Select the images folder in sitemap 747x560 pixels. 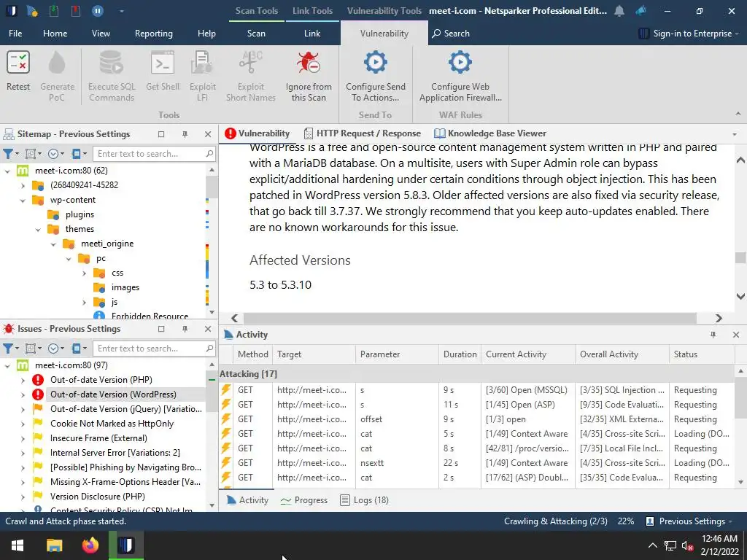[x=125, y=287]
